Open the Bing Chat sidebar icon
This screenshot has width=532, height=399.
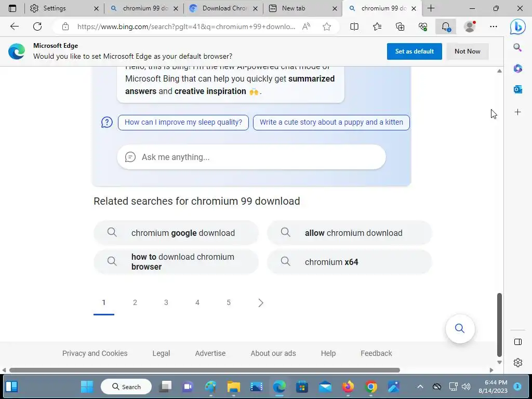click(517, 27)
